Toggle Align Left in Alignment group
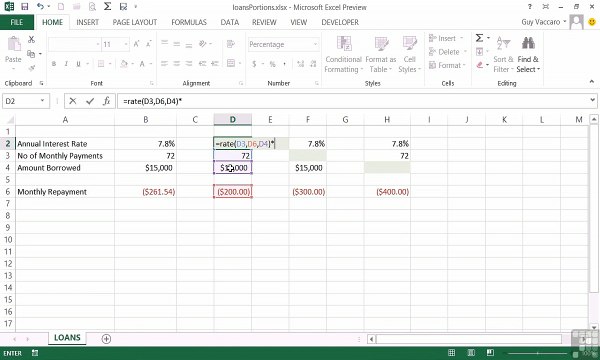Image resolution: width=600 pixels, height=360 pixels. [165, 64]
